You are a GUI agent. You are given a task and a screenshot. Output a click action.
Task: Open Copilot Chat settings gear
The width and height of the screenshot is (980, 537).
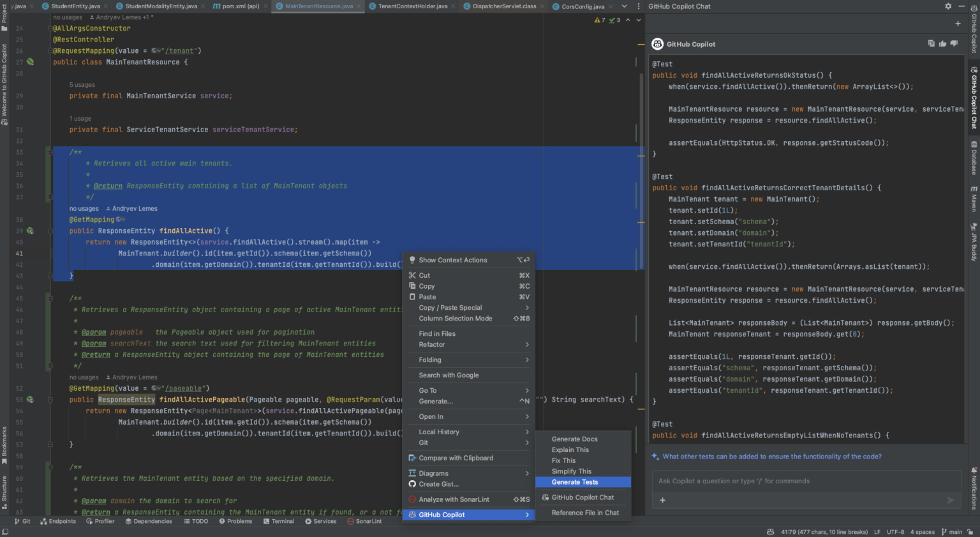point(948,6)
